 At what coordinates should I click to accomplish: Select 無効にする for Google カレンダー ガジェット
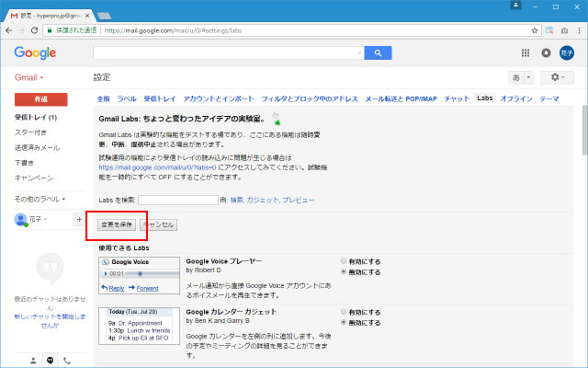(x=344, y=323)
